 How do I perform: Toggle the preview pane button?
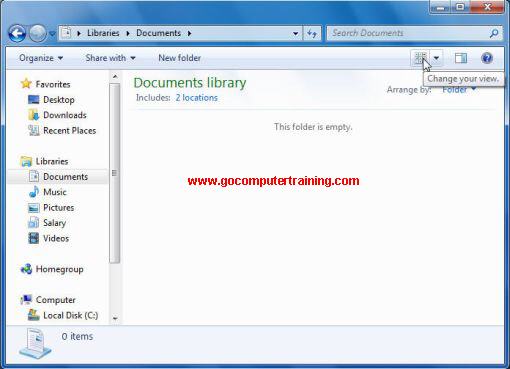pos(461,58)
